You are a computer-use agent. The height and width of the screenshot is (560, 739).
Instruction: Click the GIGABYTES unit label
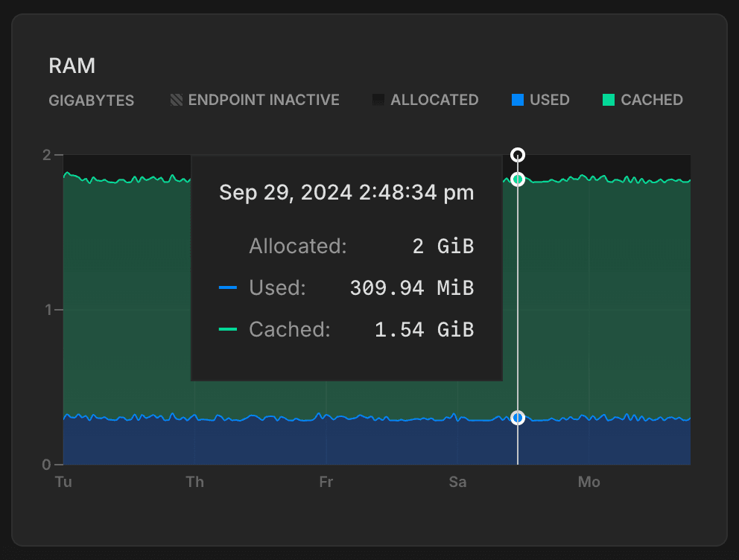tap(91, 100)
